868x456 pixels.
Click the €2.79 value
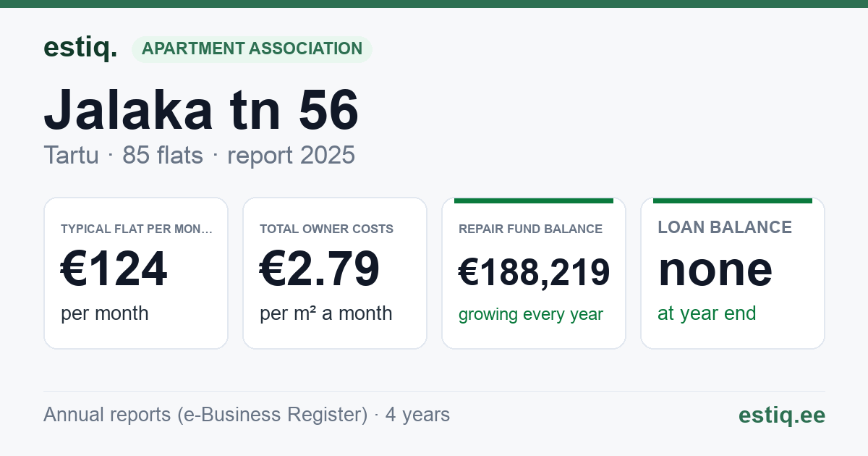319,269
